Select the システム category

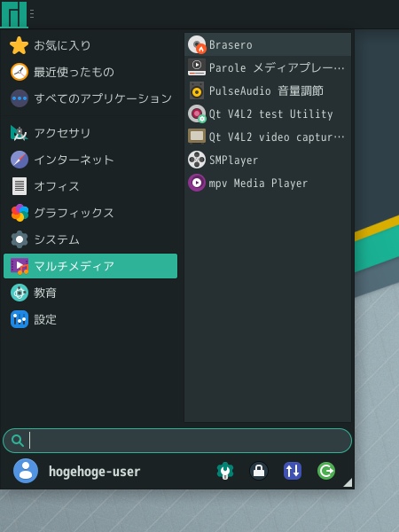pos(90,239)
